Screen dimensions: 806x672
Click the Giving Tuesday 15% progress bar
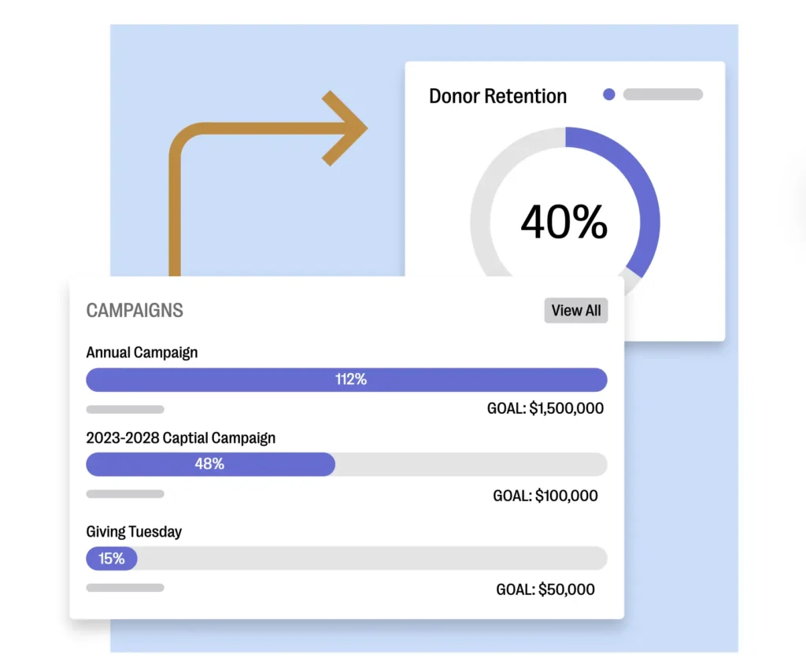coord(112,559)
